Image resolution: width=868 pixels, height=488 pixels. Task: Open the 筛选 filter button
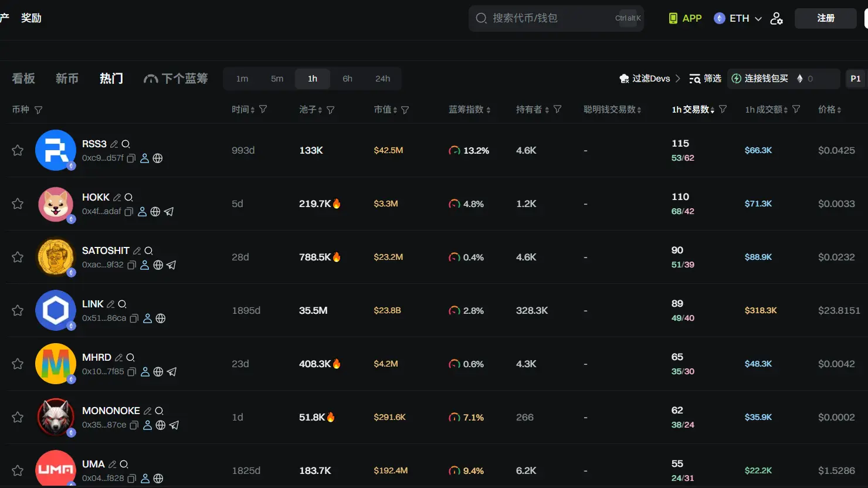tap(706, 79)
